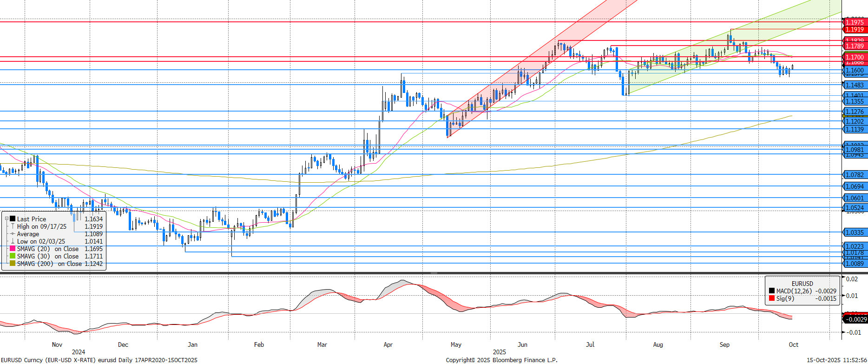
Task: Select the High on 09/17/25 marker icon
Action: (x=13, y=226)
